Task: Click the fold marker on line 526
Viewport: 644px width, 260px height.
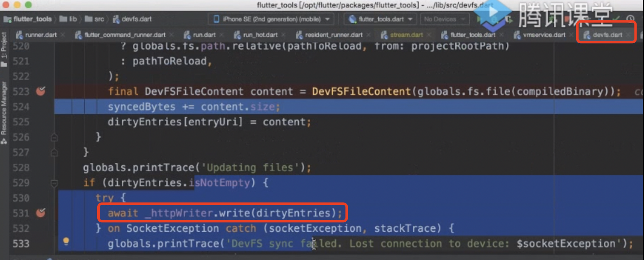Action: click(54, 137)
